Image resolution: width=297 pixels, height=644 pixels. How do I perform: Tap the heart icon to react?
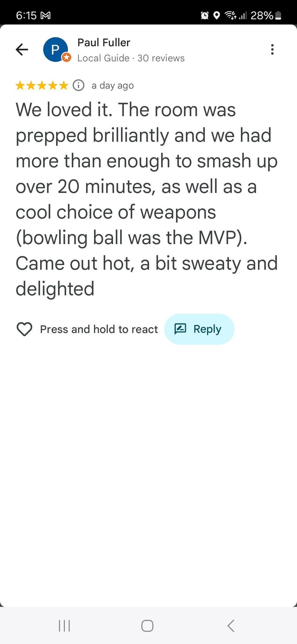tap(24, 329)
